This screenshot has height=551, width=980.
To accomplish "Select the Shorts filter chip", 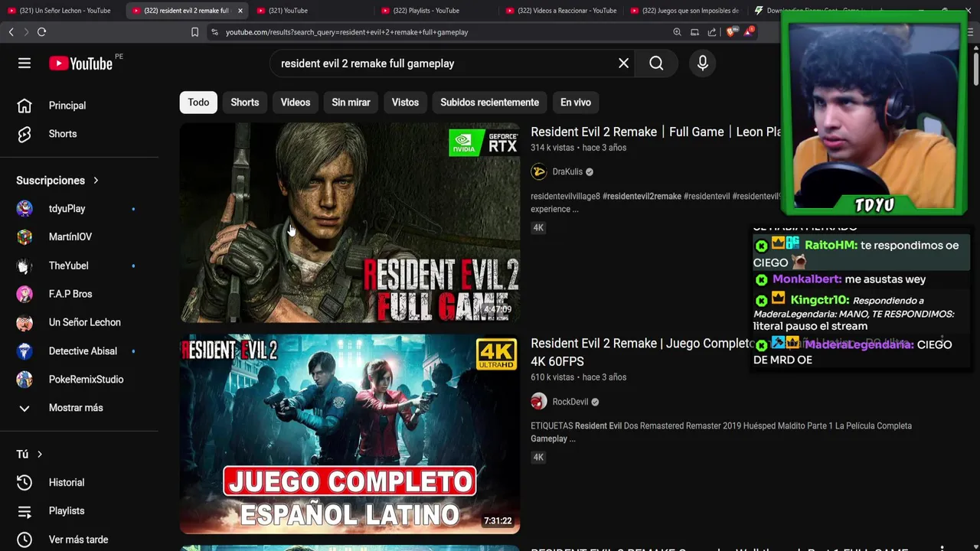I will click(x=245, y=103).
